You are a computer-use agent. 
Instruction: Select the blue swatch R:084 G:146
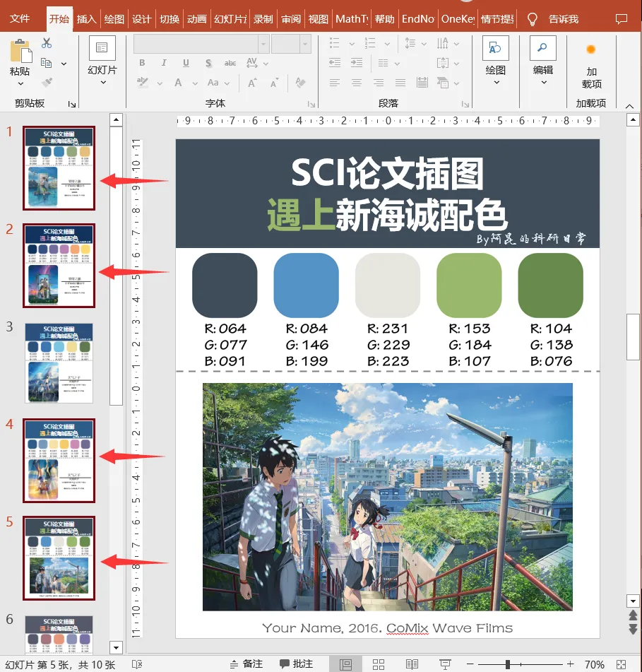click(x=306, y=285)
